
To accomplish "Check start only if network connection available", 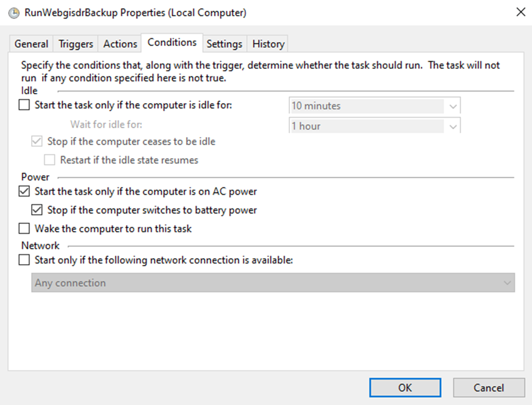I will [23, 260].
